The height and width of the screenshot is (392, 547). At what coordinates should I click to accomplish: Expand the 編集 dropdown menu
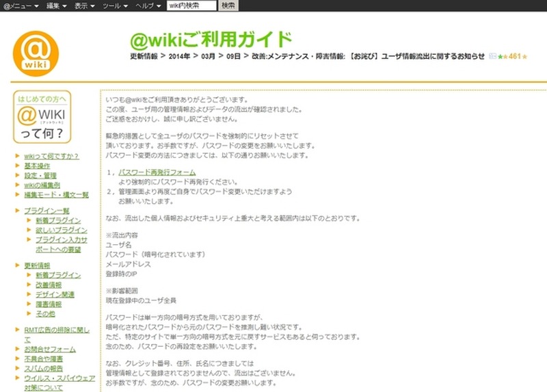pos(56,5)
